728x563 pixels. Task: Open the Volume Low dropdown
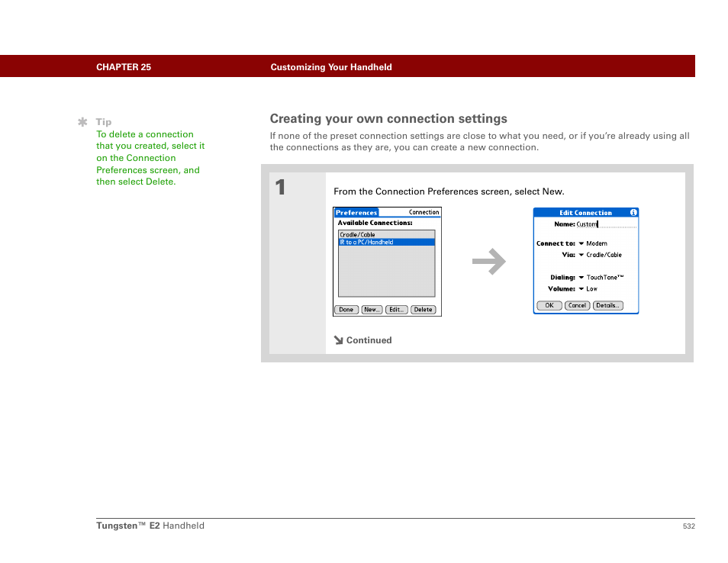point(588,288)
